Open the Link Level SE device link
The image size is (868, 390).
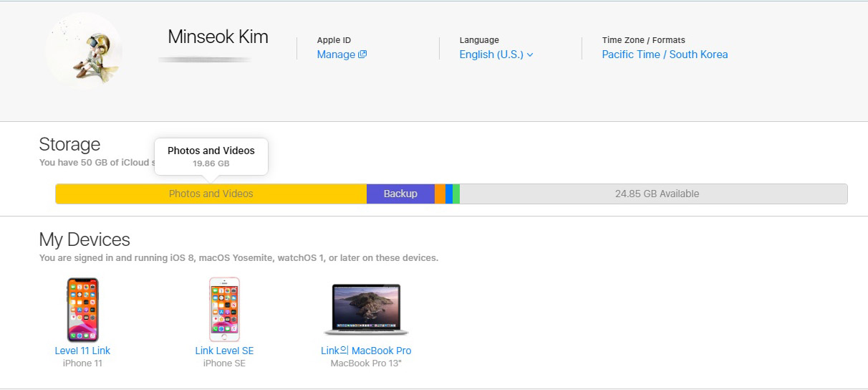(224, 351)
